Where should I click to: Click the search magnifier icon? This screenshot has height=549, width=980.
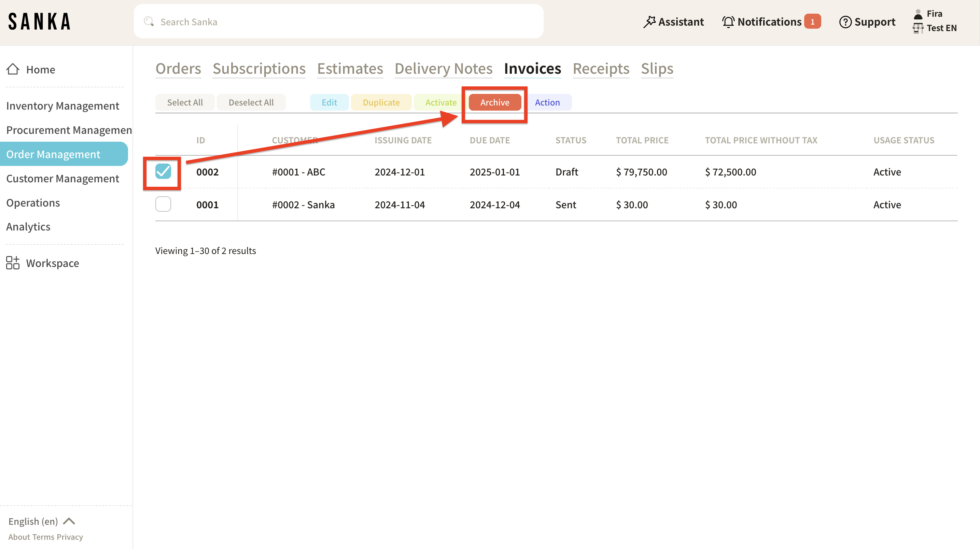pyautogui.click(x=149, y=22)
